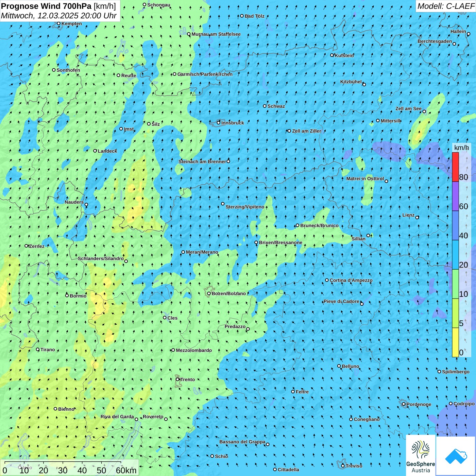Click the Mittersill label

pyautogui.click(x=391, y=121)
